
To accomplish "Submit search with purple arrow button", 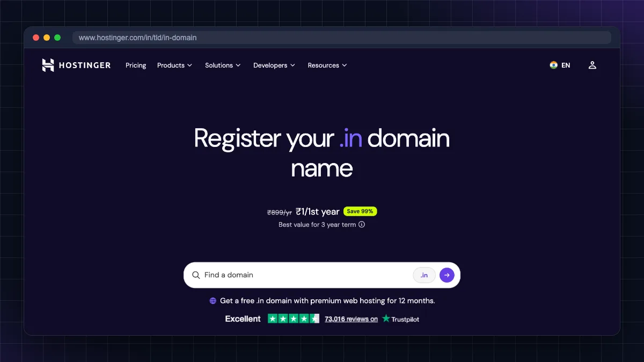I will (x=447, y=275).
